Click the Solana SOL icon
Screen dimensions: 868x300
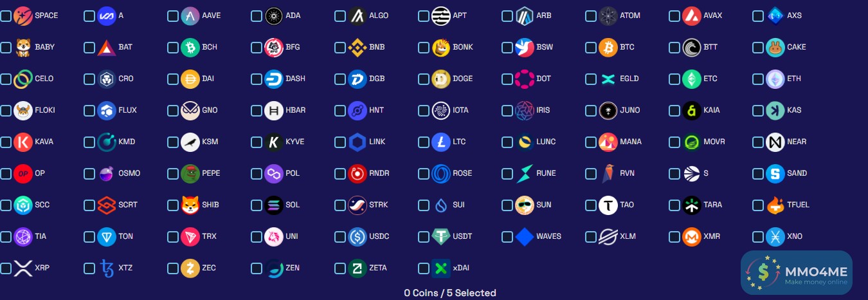(274, 205)
